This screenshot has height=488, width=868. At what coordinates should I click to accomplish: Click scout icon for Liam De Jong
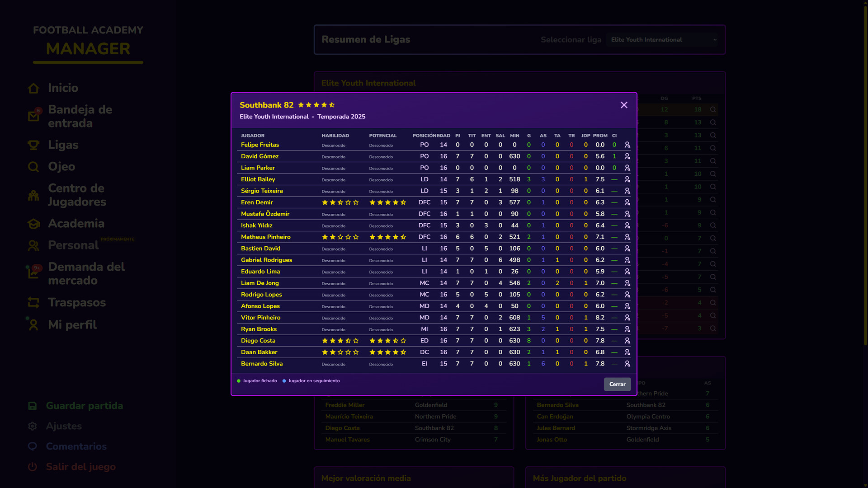627,283
